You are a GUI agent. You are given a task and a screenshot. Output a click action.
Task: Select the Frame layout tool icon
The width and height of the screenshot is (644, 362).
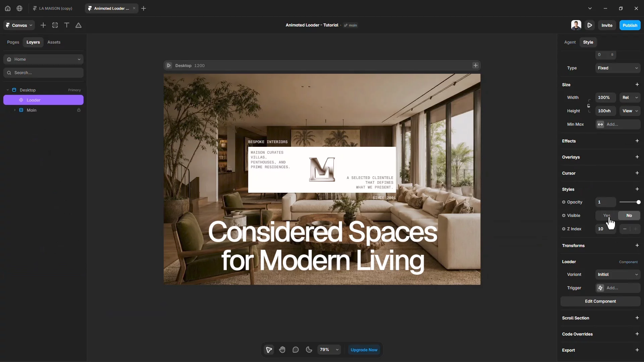click(55, 25)
